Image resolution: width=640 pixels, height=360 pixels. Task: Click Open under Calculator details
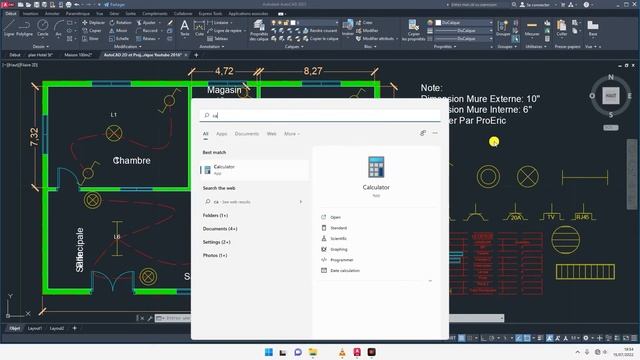[335, 217]
